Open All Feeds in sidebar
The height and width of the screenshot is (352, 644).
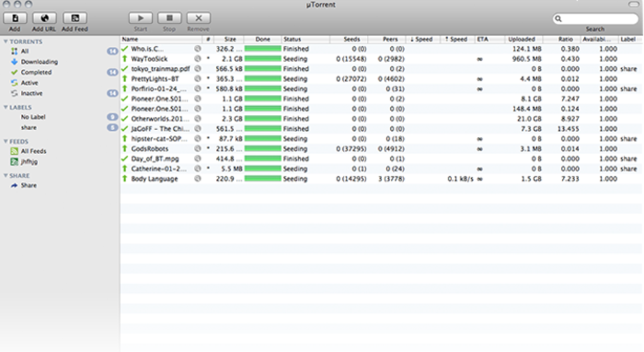(x=33, y=151)
